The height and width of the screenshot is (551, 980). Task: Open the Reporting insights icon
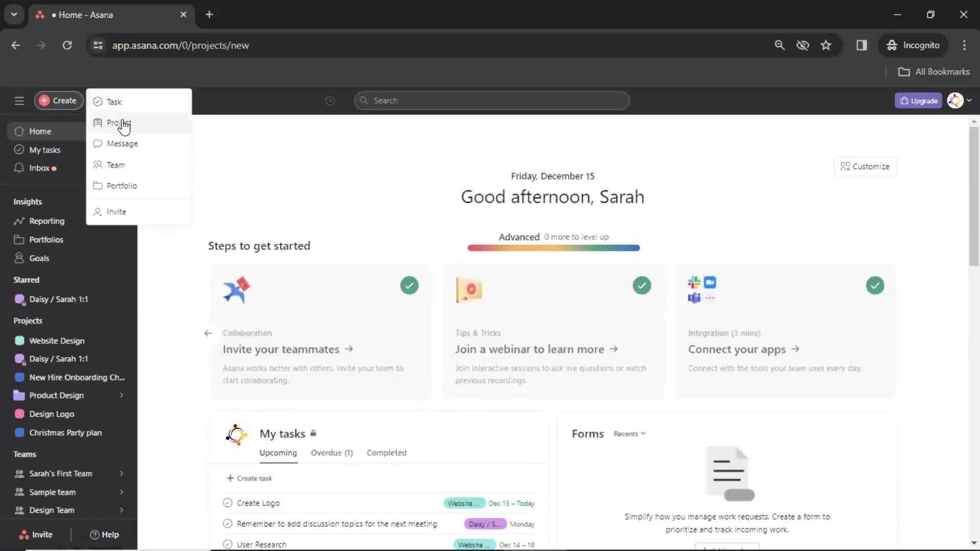19,221
